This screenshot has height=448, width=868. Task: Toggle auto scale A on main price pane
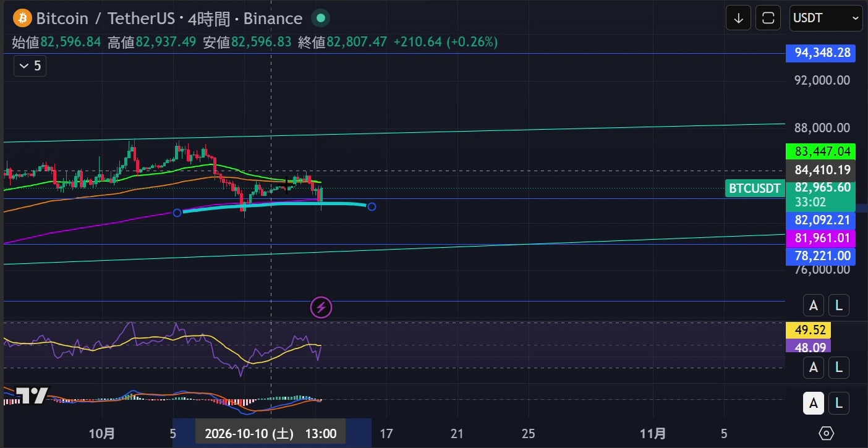point(814,305)
